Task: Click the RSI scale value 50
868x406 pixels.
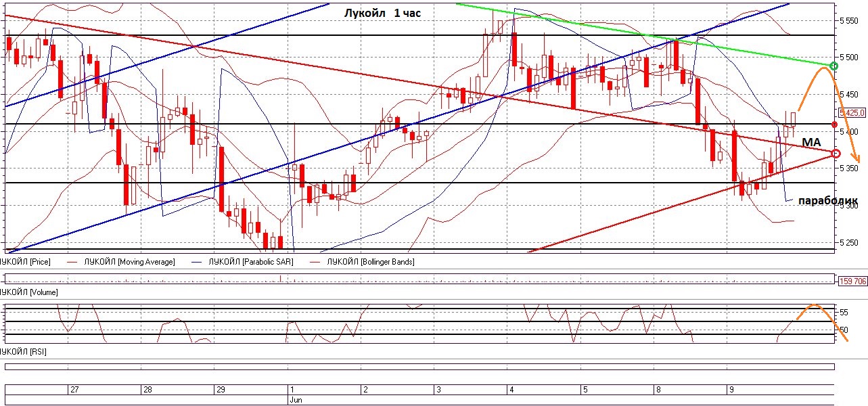Action: [x=844, y=330]
